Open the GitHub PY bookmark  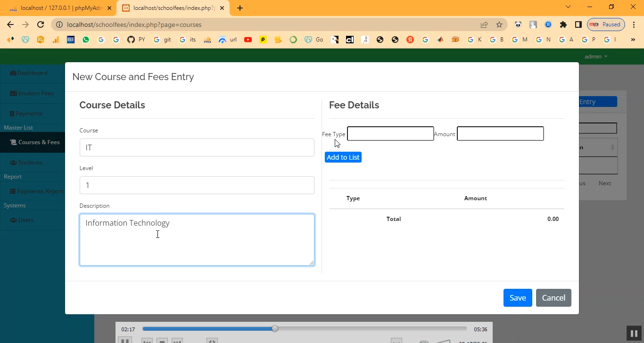click(x=136, y=40)
